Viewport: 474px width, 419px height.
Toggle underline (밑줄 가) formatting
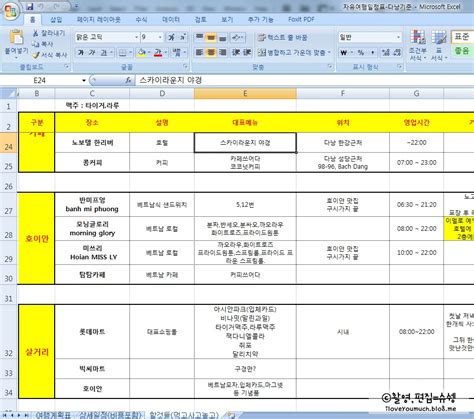pos(103,52)
